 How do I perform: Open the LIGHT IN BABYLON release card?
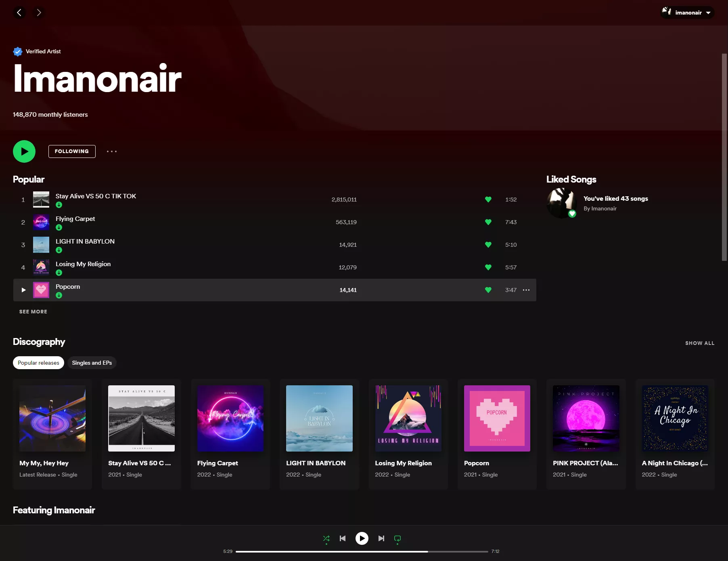pyautogui.click(x=319, y=434)
